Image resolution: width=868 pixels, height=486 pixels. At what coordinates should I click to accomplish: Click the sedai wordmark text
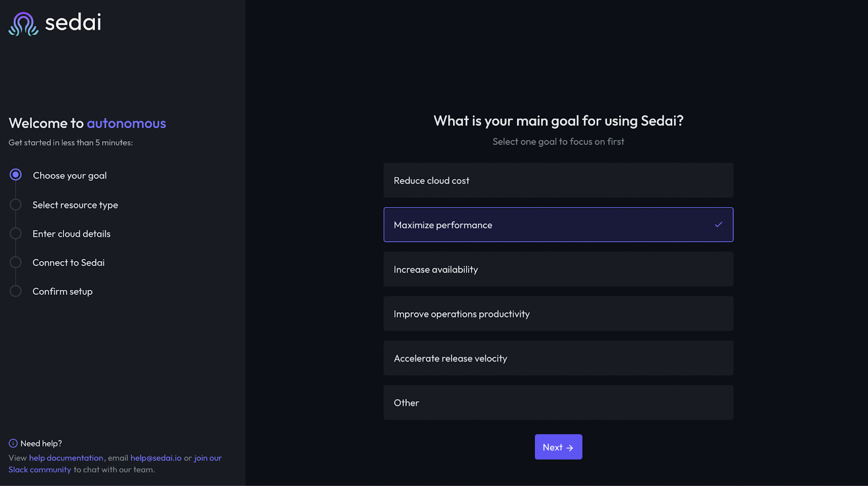pos(73,23)
